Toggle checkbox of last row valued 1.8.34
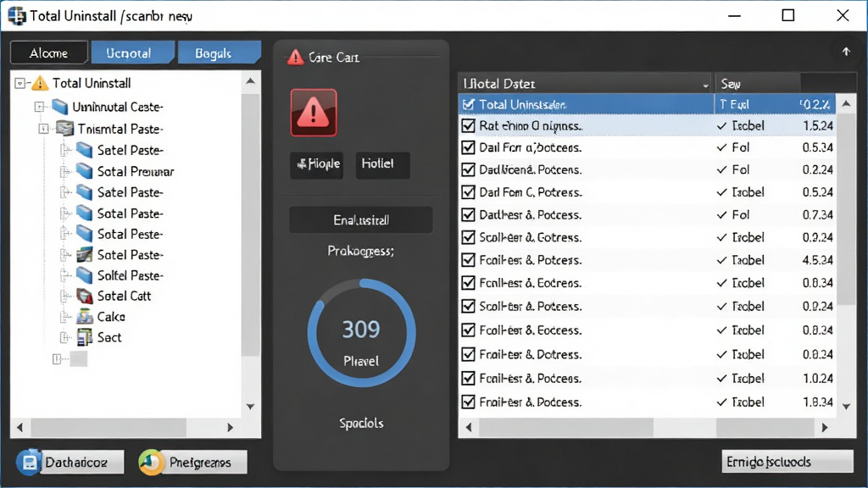The height and width of the screenshot is (488, 868). pyautogui.click(x=468, y=402)
